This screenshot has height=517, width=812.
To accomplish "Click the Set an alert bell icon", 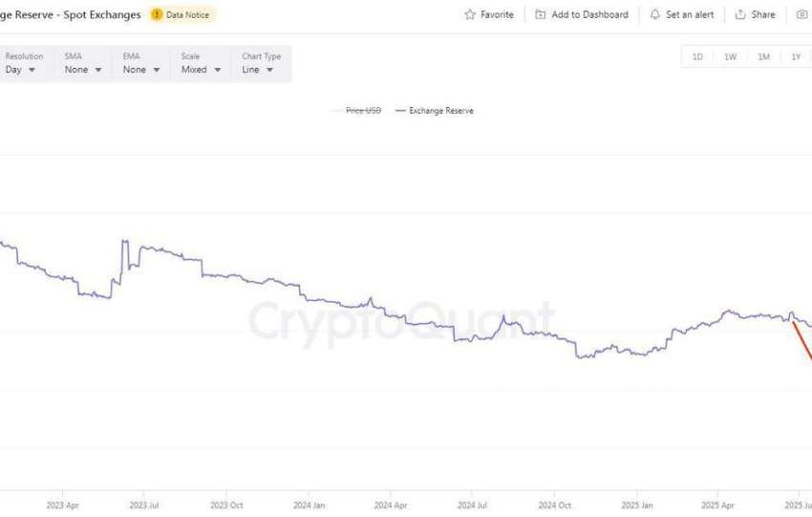I will click(x=654, y=14).
